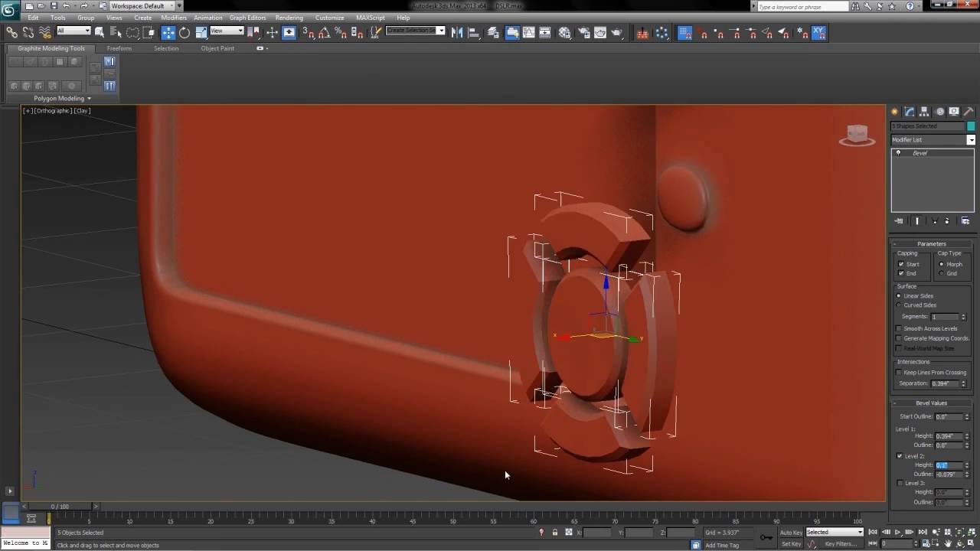Click the Unlink Selection tool

(28, 32)
